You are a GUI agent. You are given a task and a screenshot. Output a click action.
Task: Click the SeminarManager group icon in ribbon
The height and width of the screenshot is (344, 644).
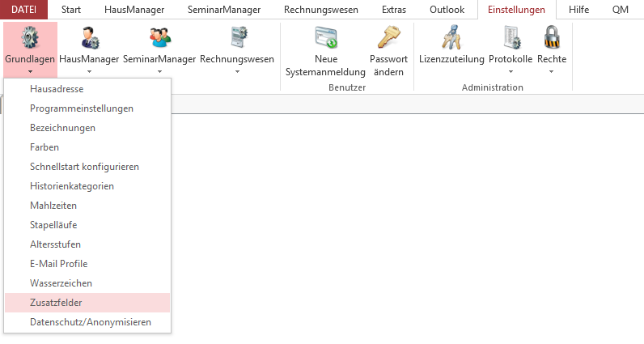tap(160, 38)
